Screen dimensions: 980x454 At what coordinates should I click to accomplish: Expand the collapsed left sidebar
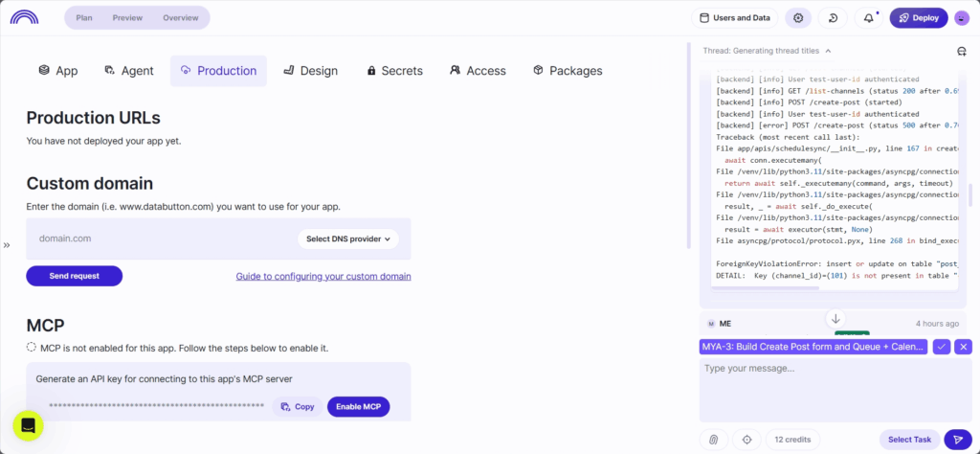coord(7,245)
